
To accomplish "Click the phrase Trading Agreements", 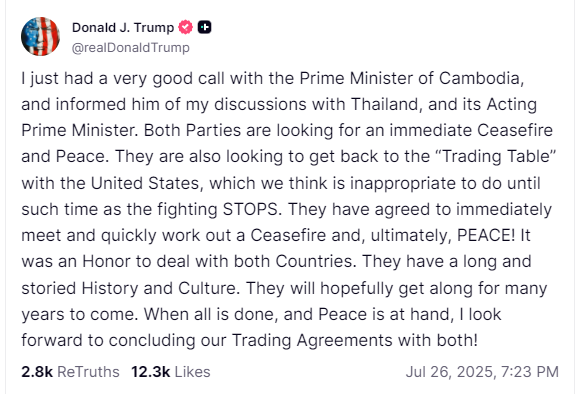I will click(x=312, y=340).
